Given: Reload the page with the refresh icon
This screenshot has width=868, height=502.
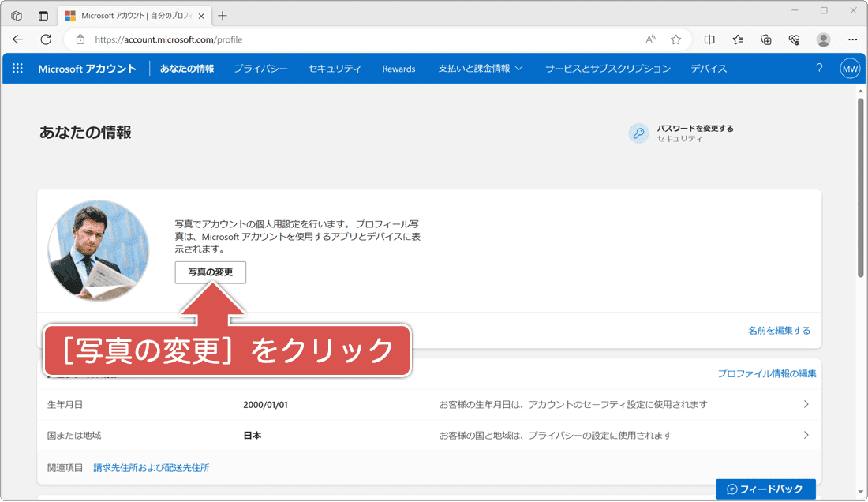Looking at the screenshot, I should tap(46, 39).
